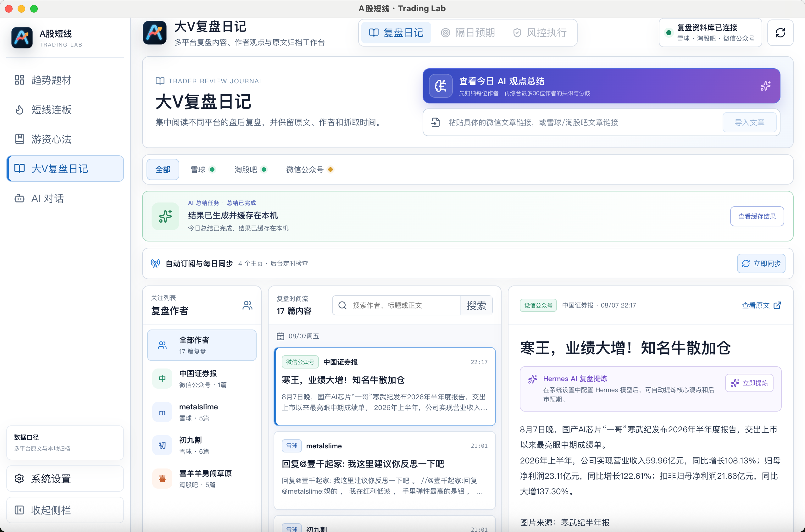This screenshot has height=532, width=805.
Task: Open AI 对话 in the sidebar
Action: point(65,198)
